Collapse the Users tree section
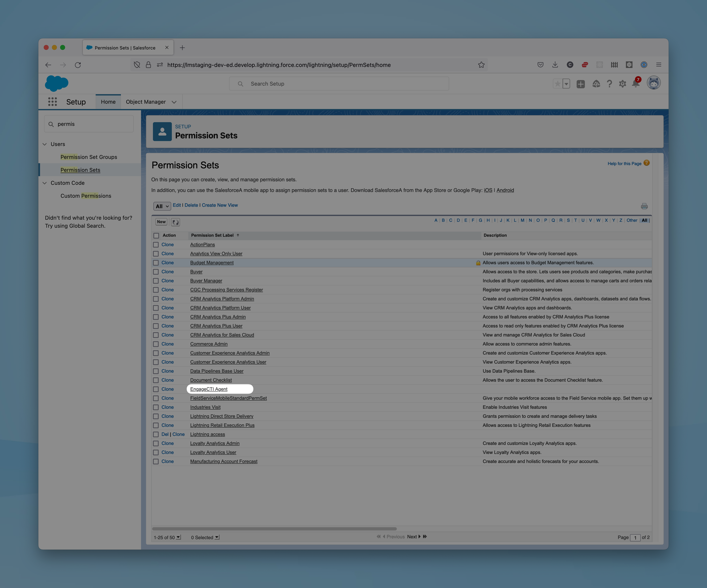Screen dimensions: 707x588 pos(45,144)
